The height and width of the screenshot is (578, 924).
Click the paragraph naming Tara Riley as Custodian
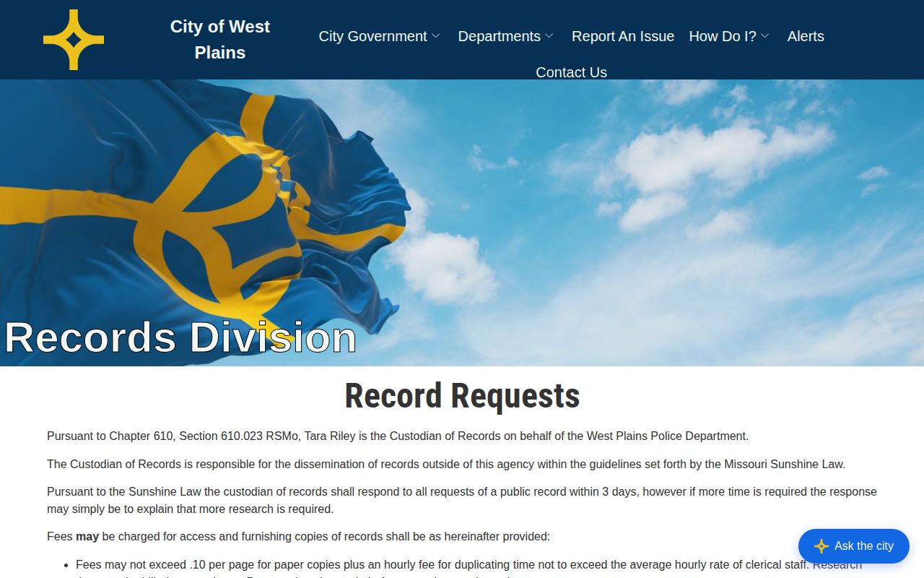(x=398, y=436)
